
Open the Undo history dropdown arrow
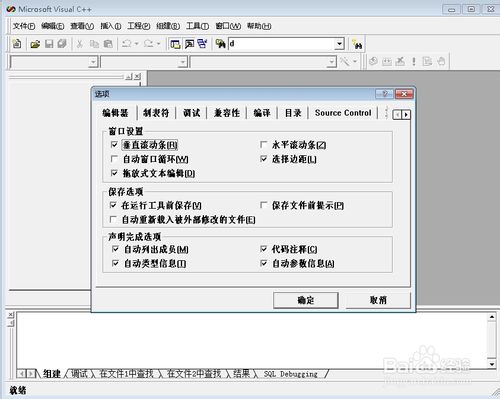136,44
